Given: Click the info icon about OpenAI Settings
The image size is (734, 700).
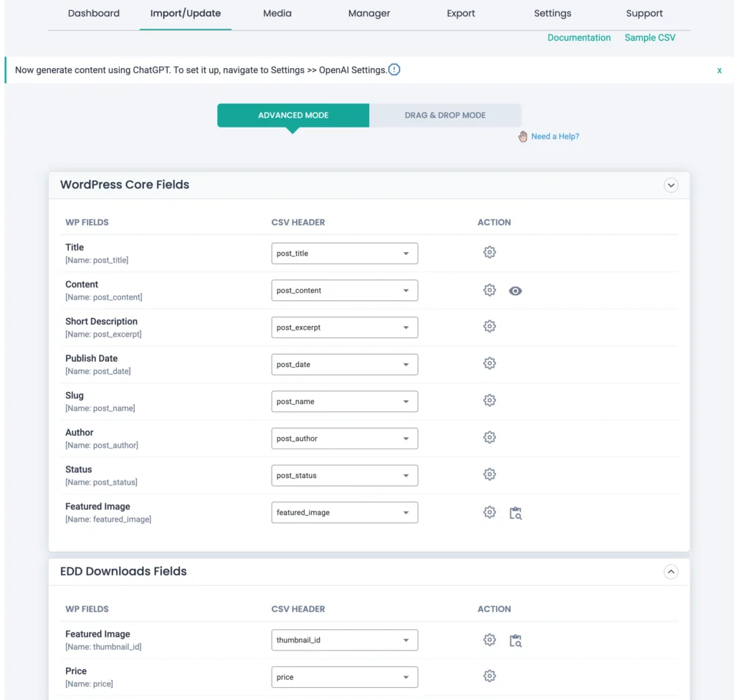Looking at the screenshot, I should 394,70.
